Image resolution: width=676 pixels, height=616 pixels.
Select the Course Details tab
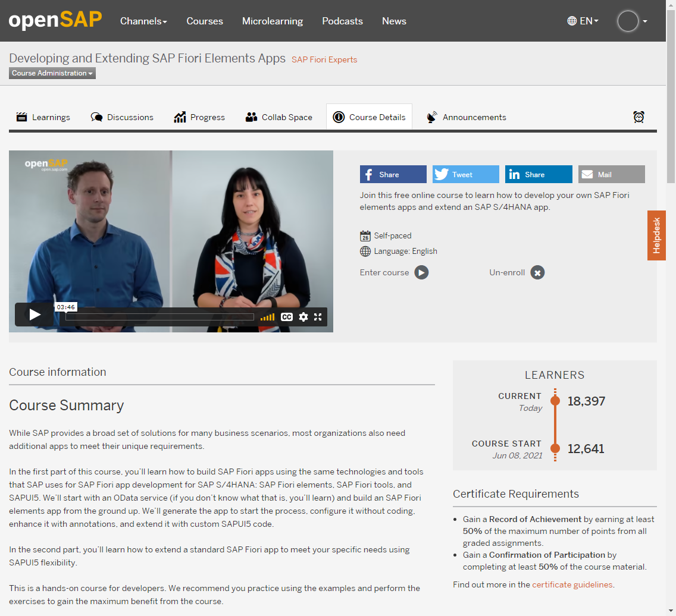click(x=369, y=117)
